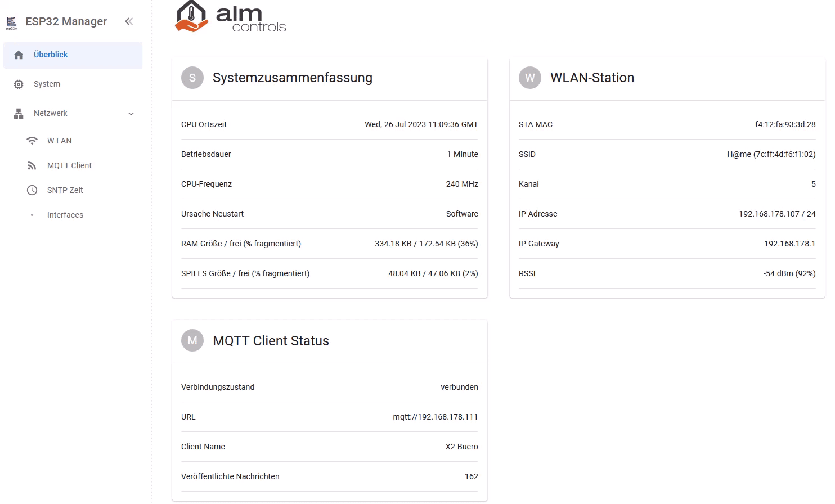Image resolution: width=835 pixels, height=504 pixels.
Task: Click the M avatar of MQTT Client Status
Action: point(192,341)
